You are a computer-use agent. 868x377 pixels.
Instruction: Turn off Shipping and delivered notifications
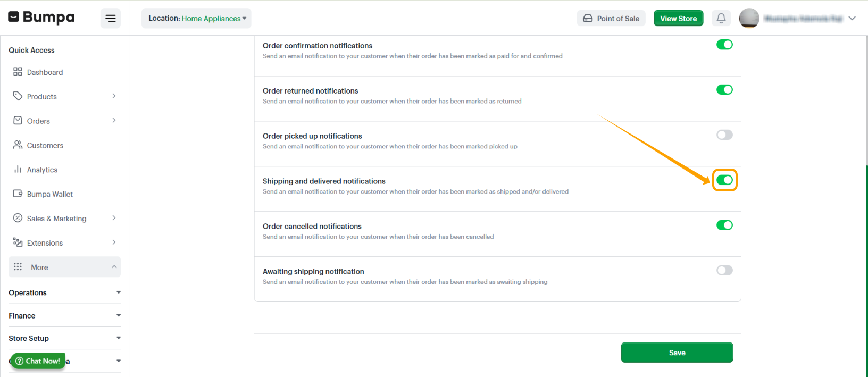point(724,180)
